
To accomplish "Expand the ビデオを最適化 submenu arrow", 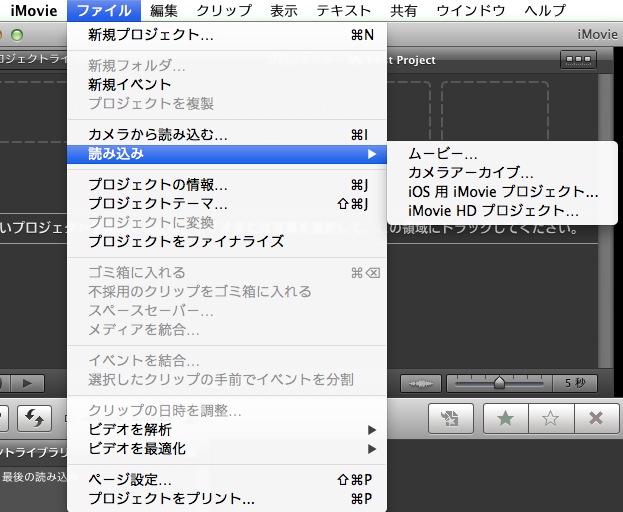I will coord(371,449).
